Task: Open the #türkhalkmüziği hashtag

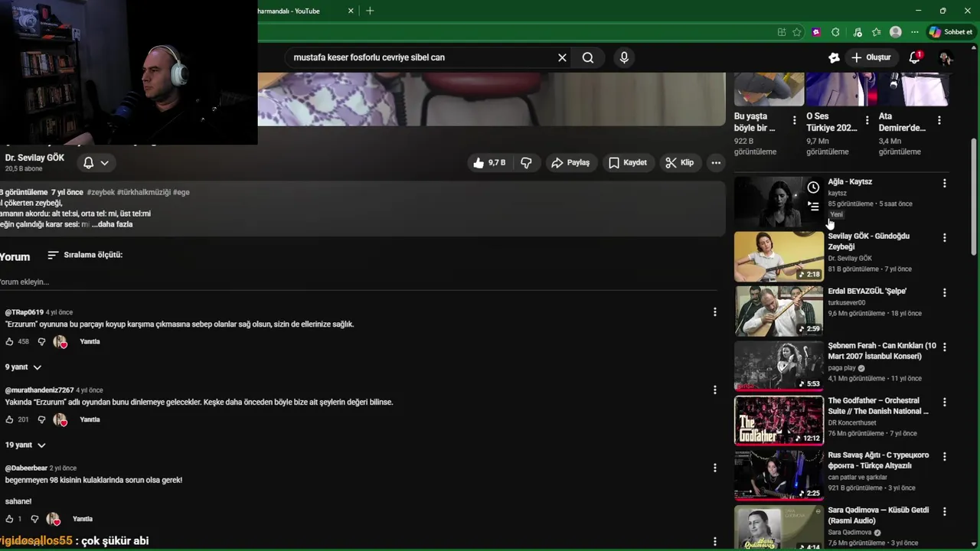Action: click(144, 192)
